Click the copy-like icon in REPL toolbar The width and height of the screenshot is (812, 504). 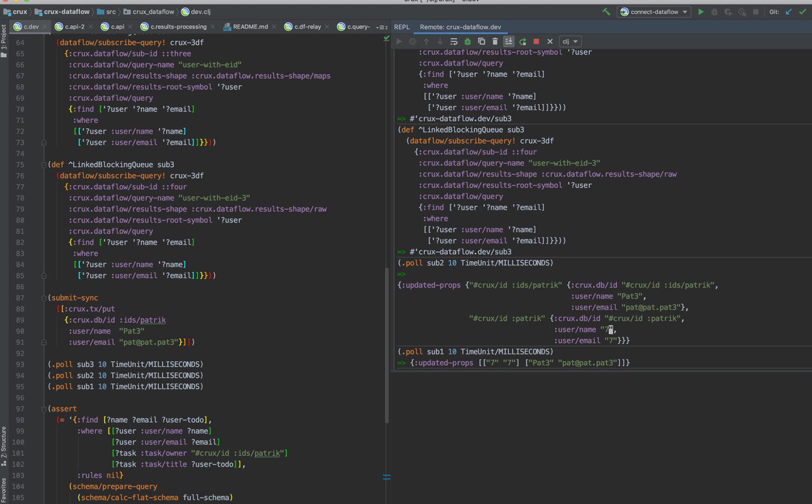[x=481, y=41]
